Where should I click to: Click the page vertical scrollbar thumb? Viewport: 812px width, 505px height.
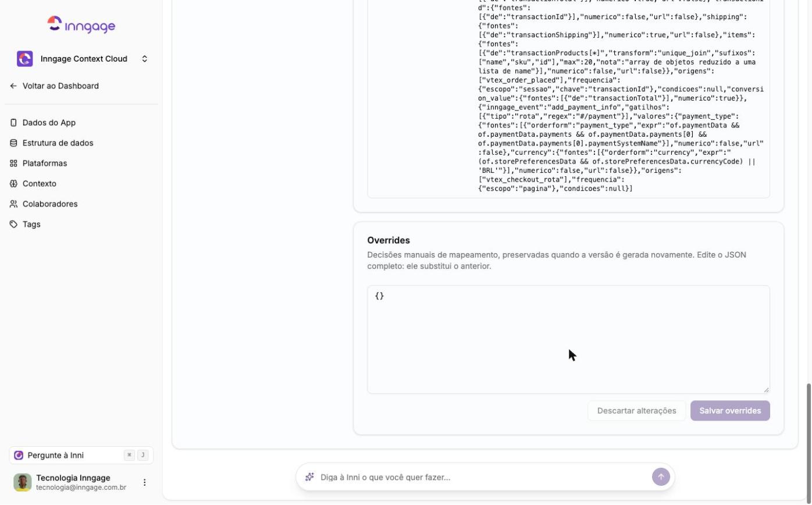[x=809, y=442]
